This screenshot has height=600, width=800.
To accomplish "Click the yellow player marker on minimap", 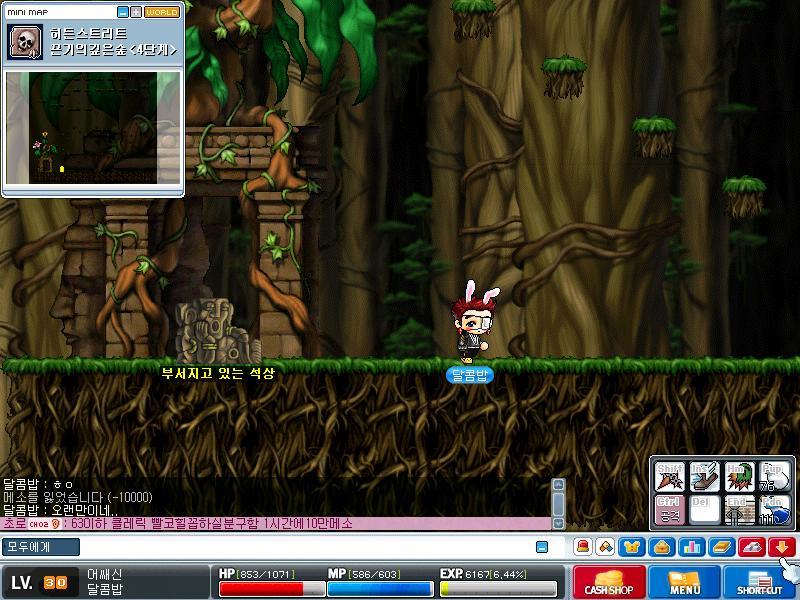I will point(62,168).
